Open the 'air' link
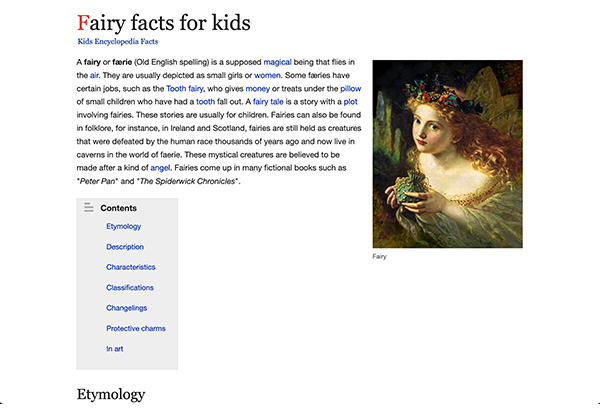The width and height of the screenshot is (600, 412). [x=94, y=75]
